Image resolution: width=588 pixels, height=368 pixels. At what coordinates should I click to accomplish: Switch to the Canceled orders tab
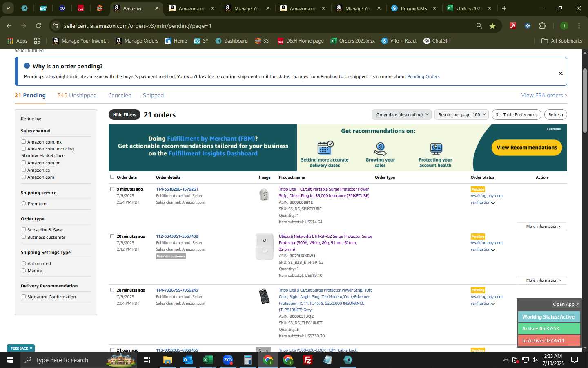point(120,95)
